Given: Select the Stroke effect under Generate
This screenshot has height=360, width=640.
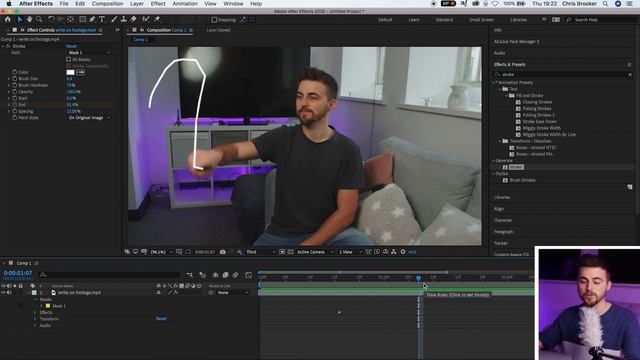Looking at the screenshot, I should click(x=516, y=167).
